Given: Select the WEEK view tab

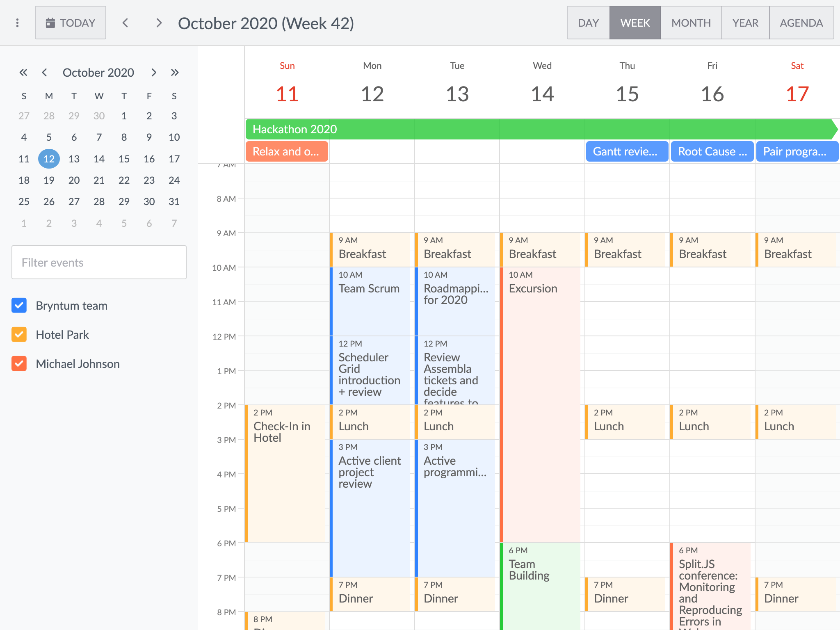Looking at the screenshot, I should tap(635, 23).
